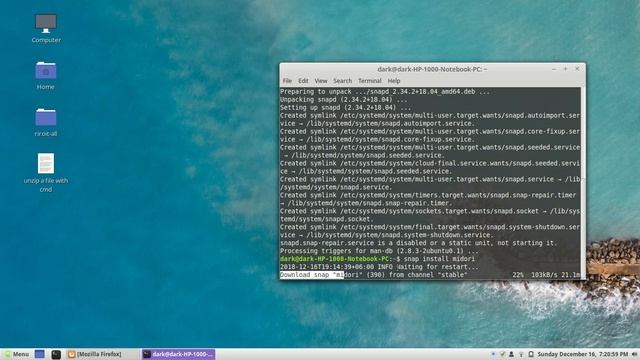This screenshot has width=640, height=360.
Task: Click the terminal window title bar text
Action: [432, 69]
